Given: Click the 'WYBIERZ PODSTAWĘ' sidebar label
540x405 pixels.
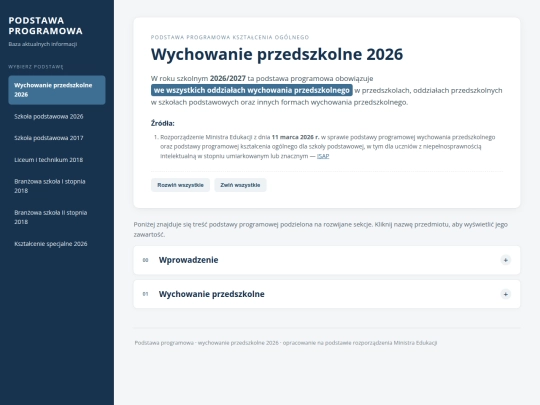Looking at the screenshot, I should click(x=36, y=67).
